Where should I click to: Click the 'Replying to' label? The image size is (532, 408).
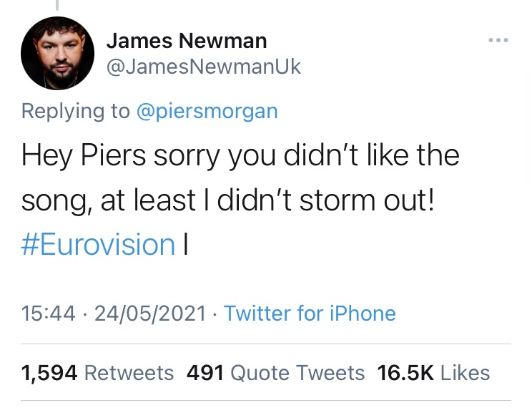pos(76,112)
